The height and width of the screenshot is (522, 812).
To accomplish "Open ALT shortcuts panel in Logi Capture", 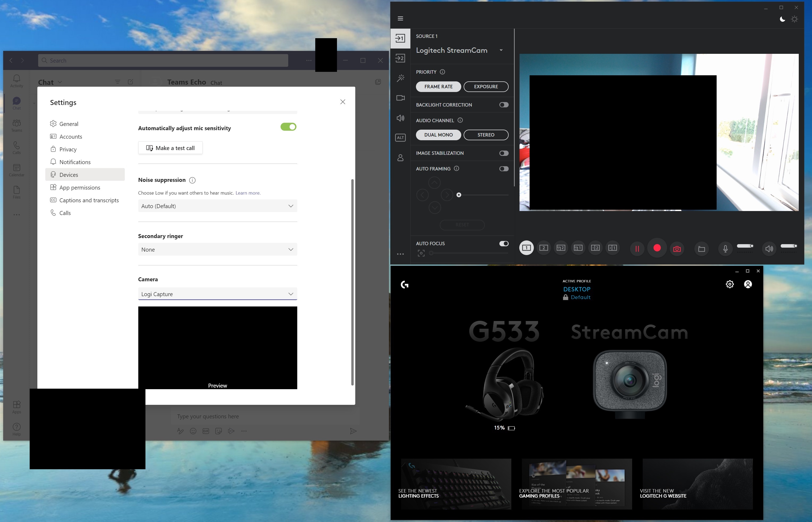I will tap(400, 138).
